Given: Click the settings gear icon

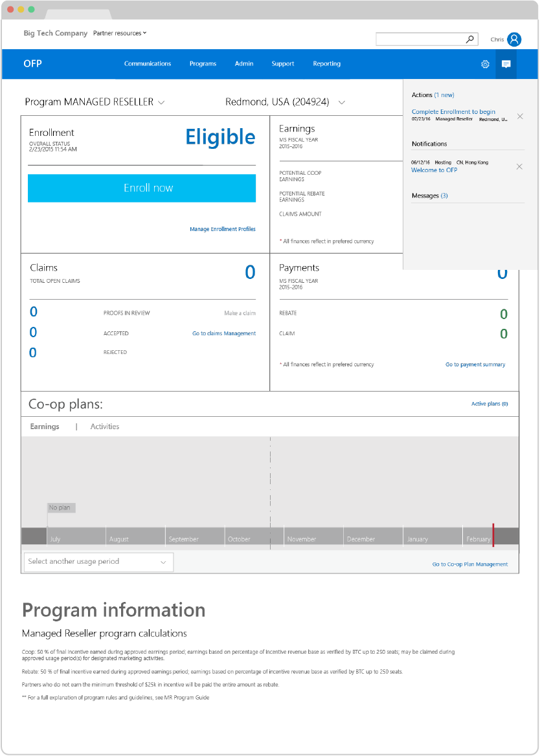Looking at the screenshot, I should 485,64.
